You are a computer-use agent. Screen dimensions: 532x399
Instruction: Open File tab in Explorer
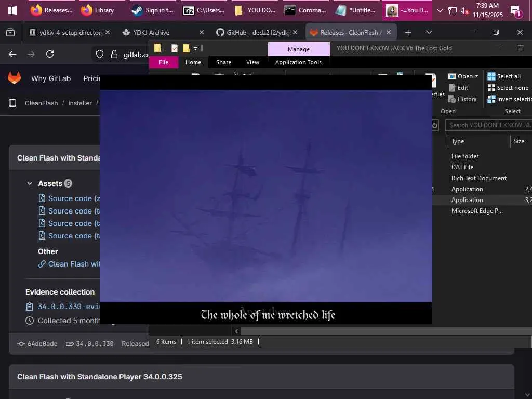(x=164, y=62)
